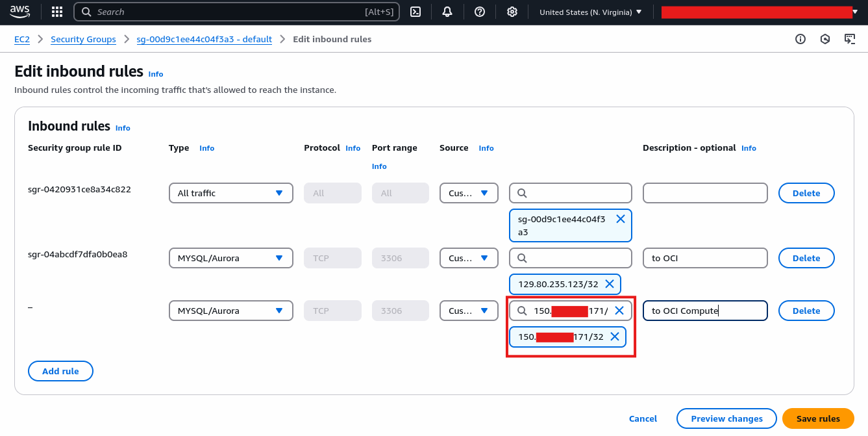Click the Add rule button
Screen dimensions: 868x436
pos(60,370)
